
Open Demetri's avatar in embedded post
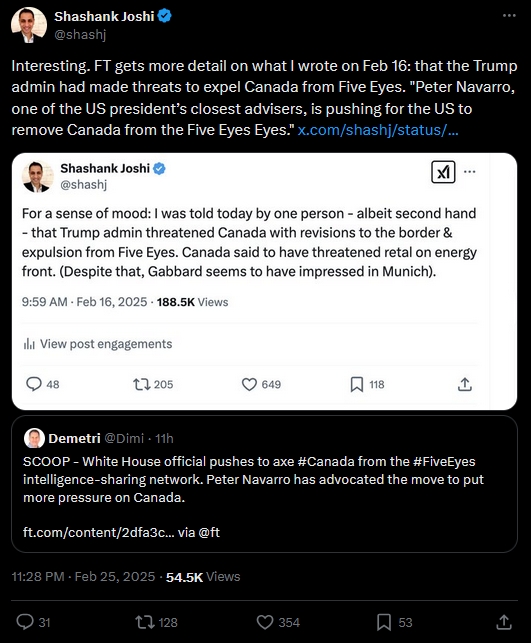pos(34,438)
